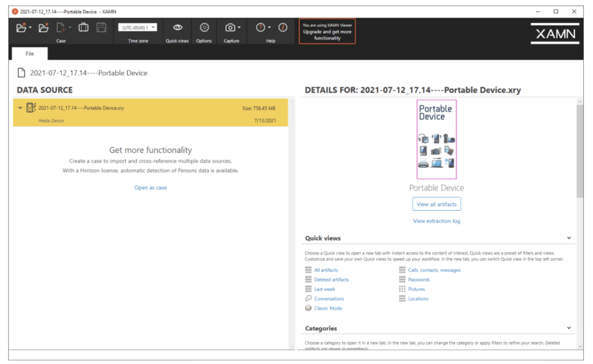Click the media device icon in data source row
Image resolution: width=593 pixels, height=364 pixels.
click(31, 108)
